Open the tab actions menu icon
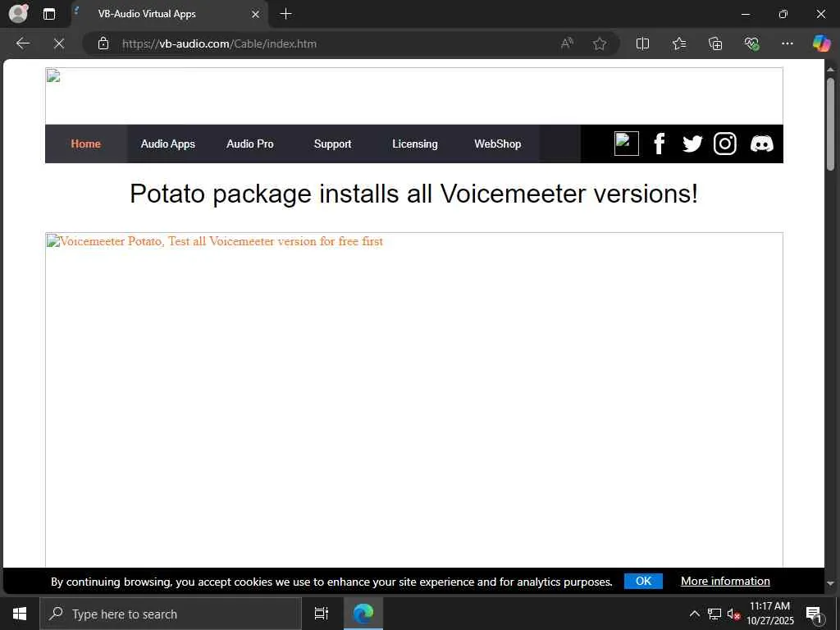 click(48, 14)
